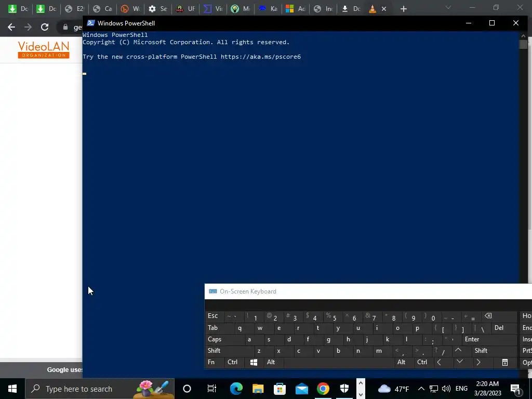Switch to the Se settings tab
Viewport: 532px width, 399px height.
(x=158, y=9)
